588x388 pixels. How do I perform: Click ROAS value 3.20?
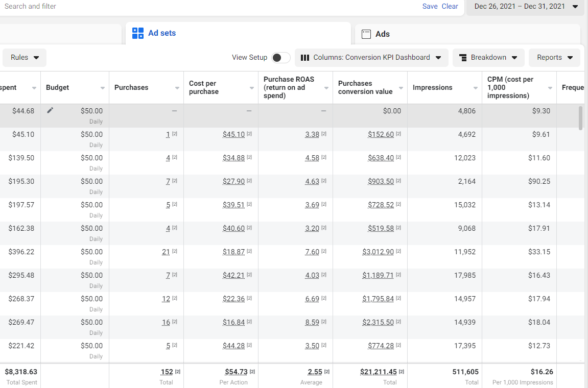[312, 228]
